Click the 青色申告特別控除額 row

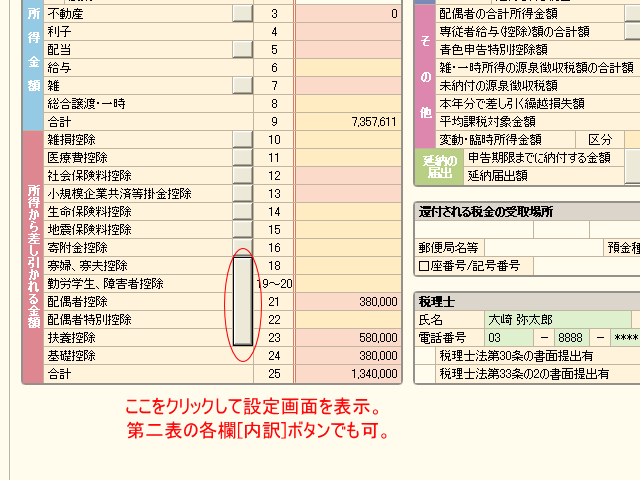point(538,49)
